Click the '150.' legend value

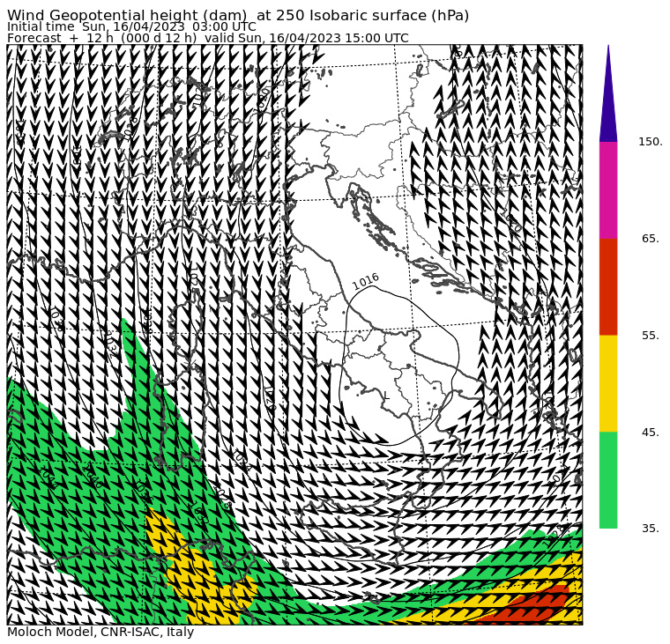coord(650,142)
